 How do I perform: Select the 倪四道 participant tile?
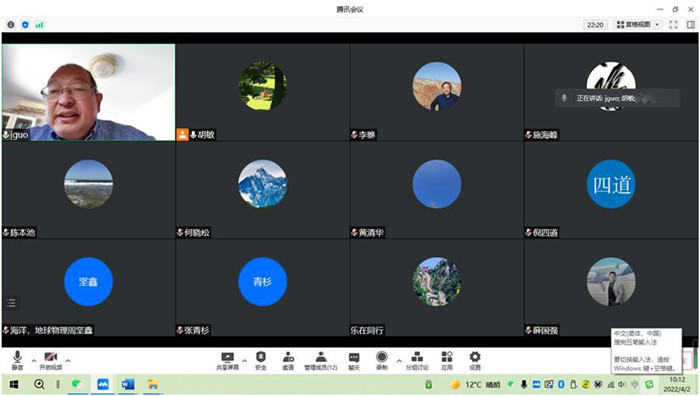[611, 190]
